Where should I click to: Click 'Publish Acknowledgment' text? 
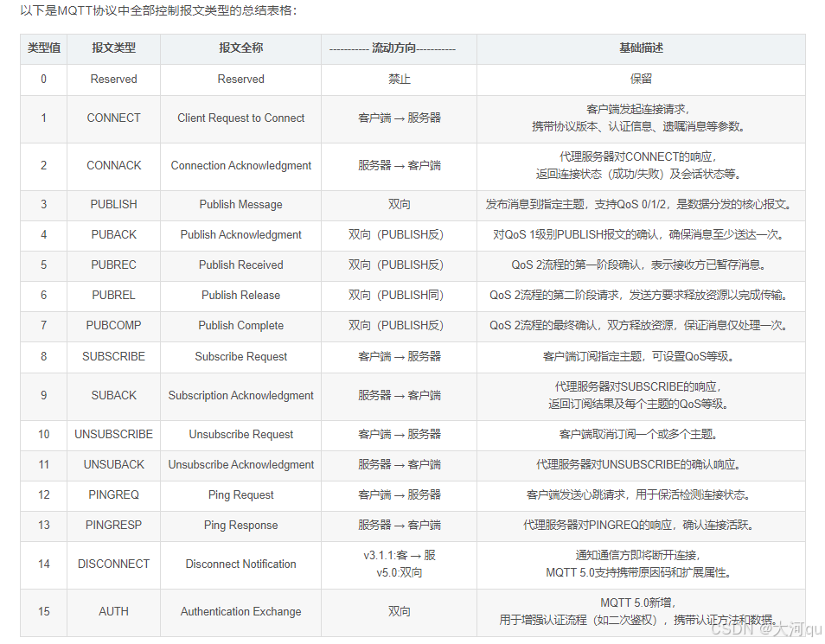pyautogui.click(x=241, y=234)
